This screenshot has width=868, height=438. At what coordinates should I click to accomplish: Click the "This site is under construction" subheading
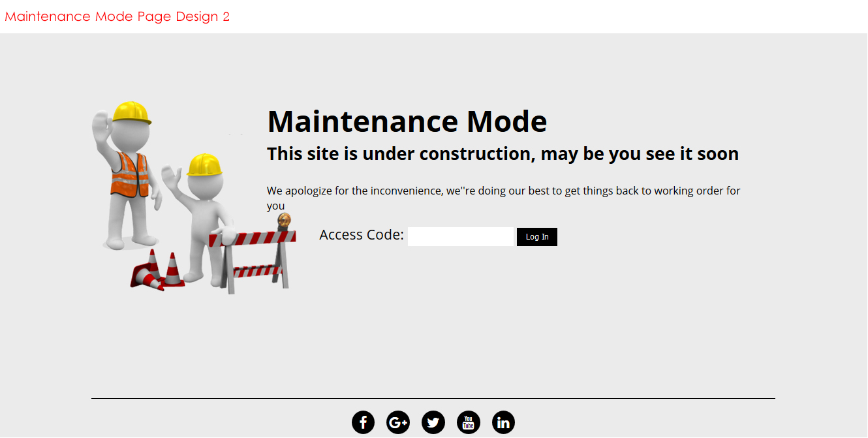[x=503, y=154]
